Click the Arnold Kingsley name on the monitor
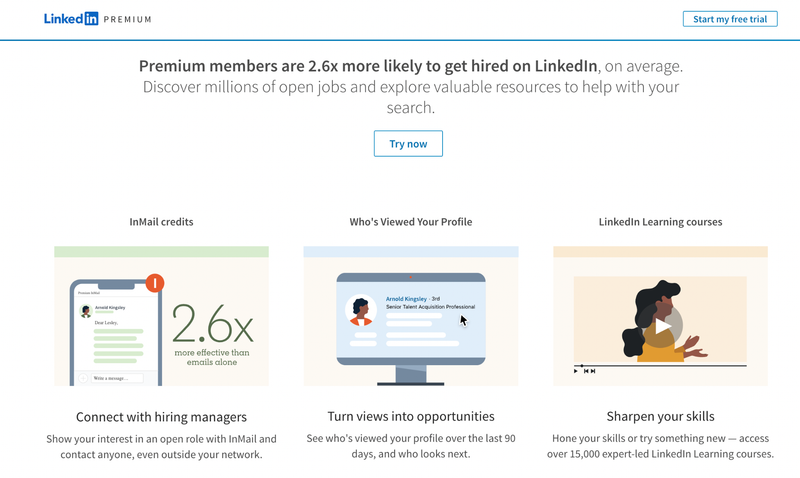 (405, 298)
